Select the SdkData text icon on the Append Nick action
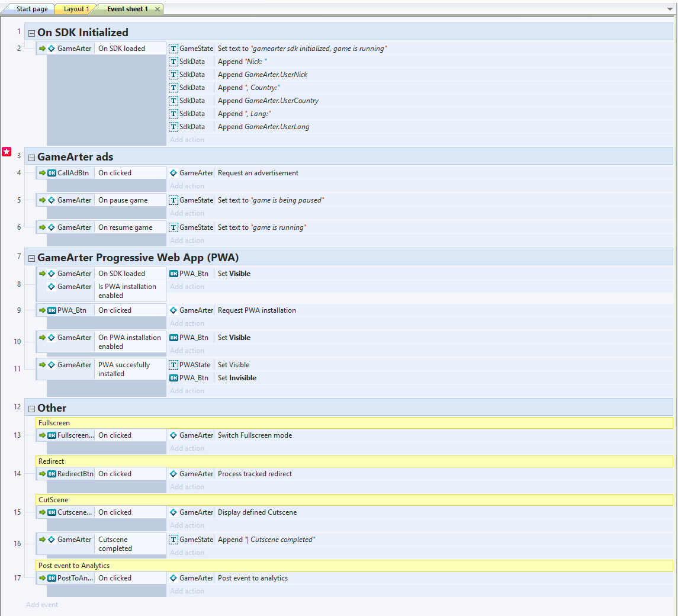The height and width of the screenshot is (616, 678). tap(172, 61)
